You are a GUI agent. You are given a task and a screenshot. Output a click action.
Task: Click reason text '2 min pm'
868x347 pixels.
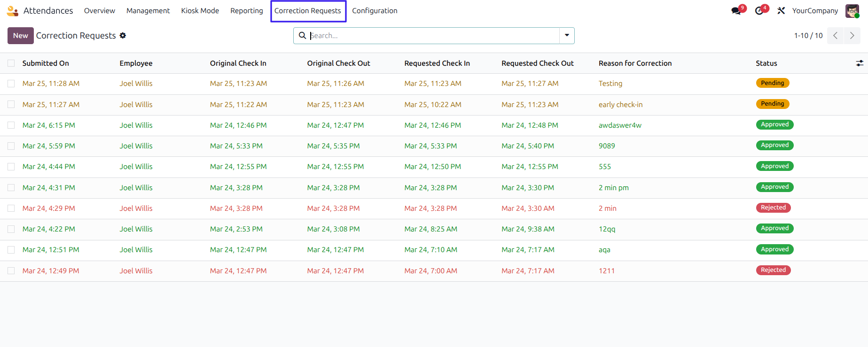(613, 188)
